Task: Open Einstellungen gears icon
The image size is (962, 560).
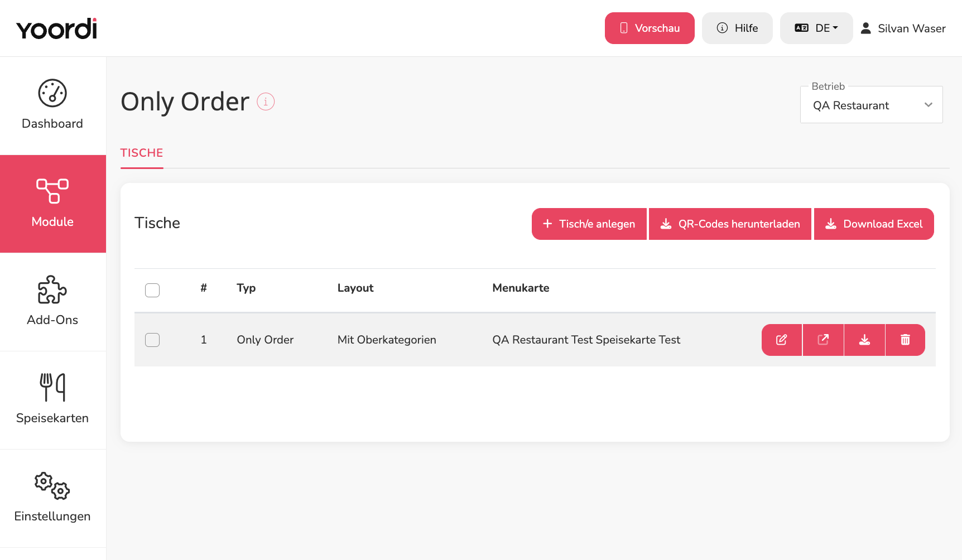Action: 52,486
